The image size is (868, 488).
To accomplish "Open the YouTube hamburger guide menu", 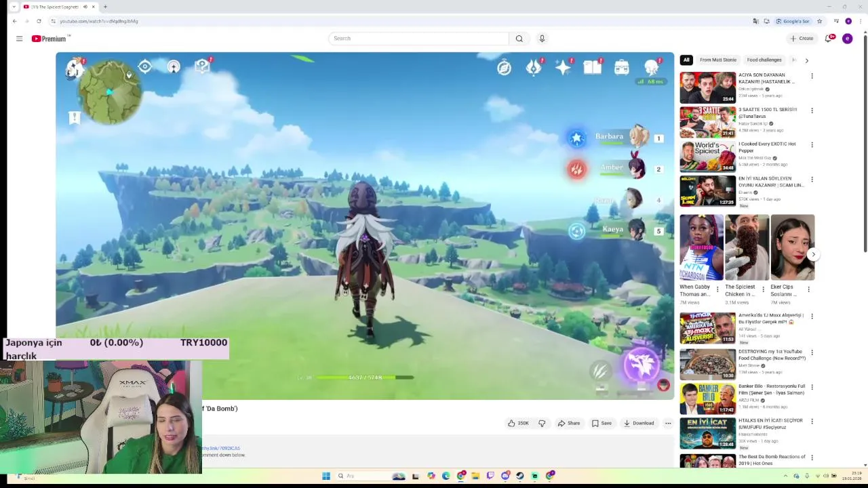I will pyautogui.click(x=19, y=39).
